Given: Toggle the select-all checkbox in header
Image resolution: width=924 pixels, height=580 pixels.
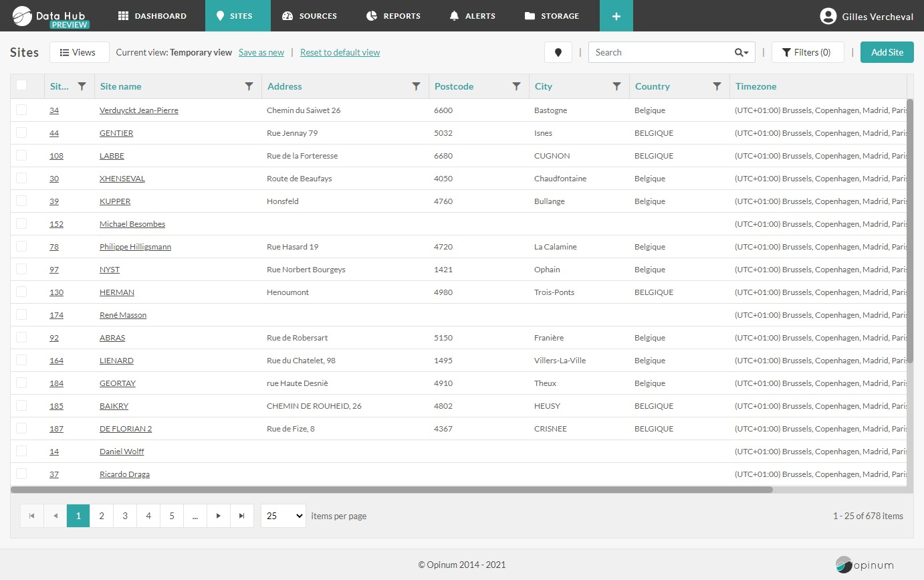Looking at the screenshot, I should pyautogui.click(x=21, y=85).
